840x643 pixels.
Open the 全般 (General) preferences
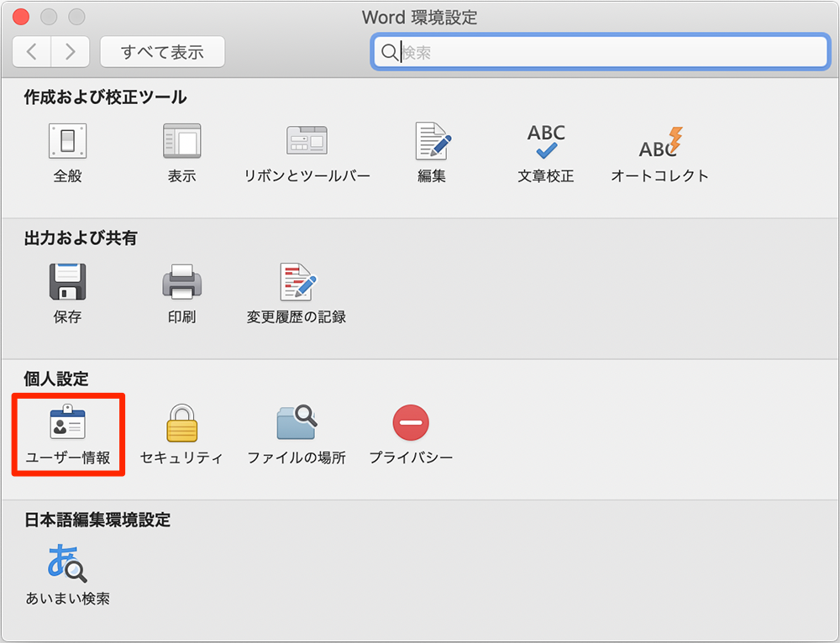(67, 153)
